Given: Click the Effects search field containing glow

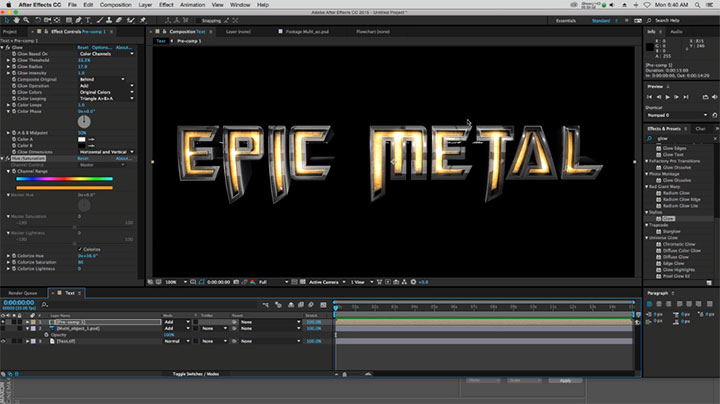Looking at the screenshot, I should pyautogui.click(x=683, y=138).
